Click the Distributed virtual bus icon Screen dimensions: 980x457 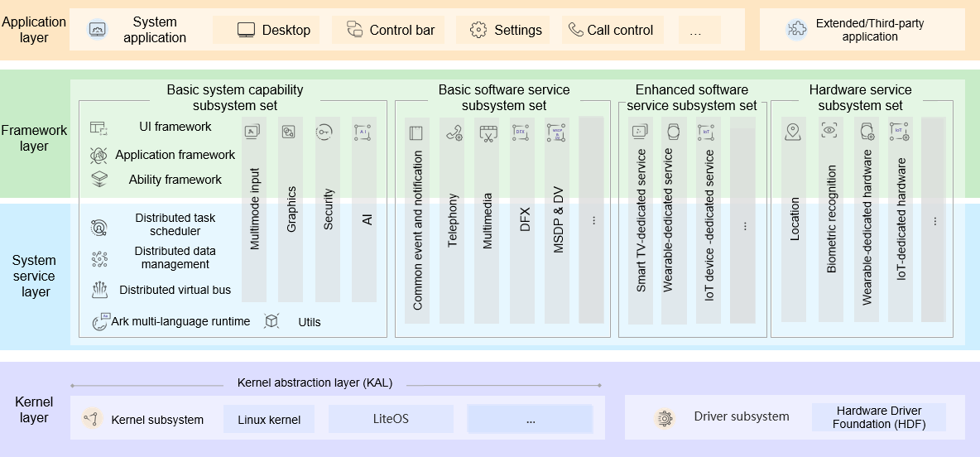(99, 290)
